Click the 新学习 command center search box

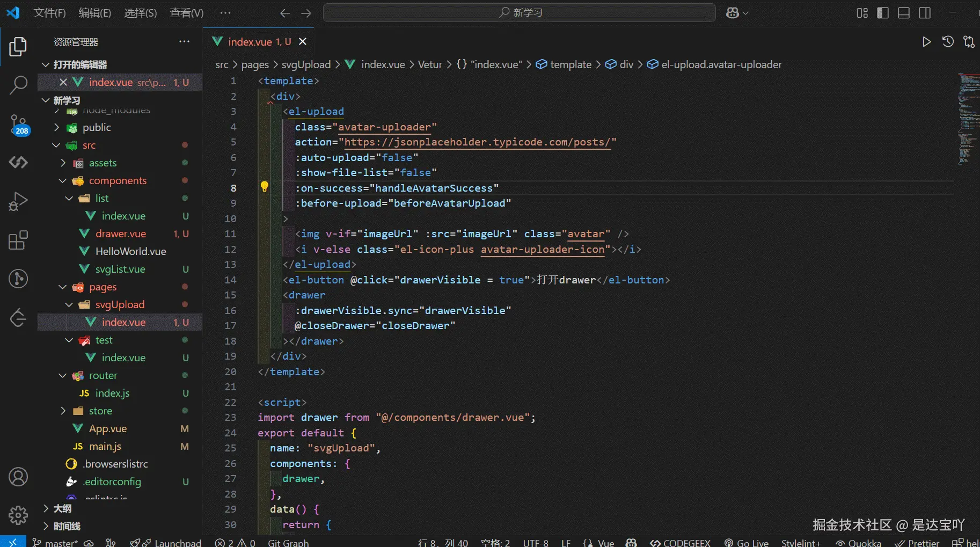pyautogui.click(x=520, y=13)
